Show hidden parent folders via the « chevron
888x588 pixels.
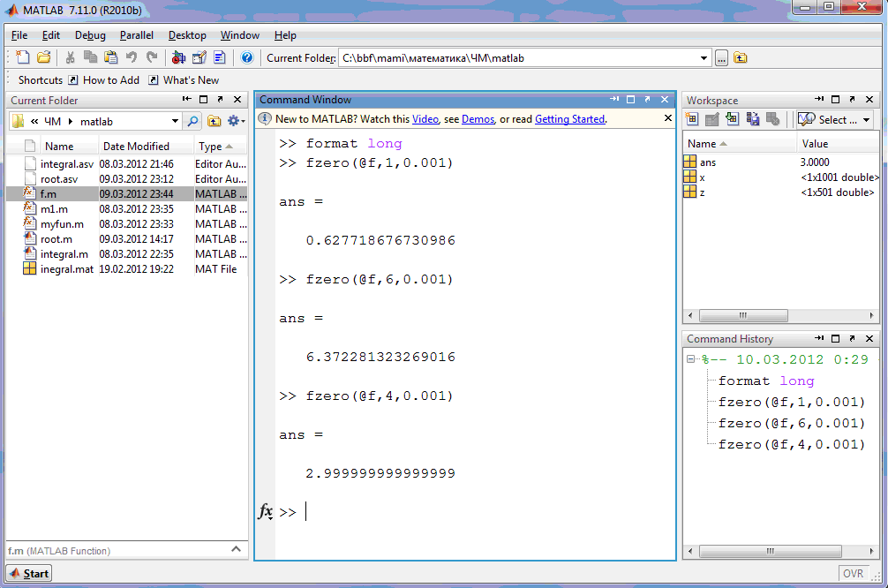(x=34, y=121)
